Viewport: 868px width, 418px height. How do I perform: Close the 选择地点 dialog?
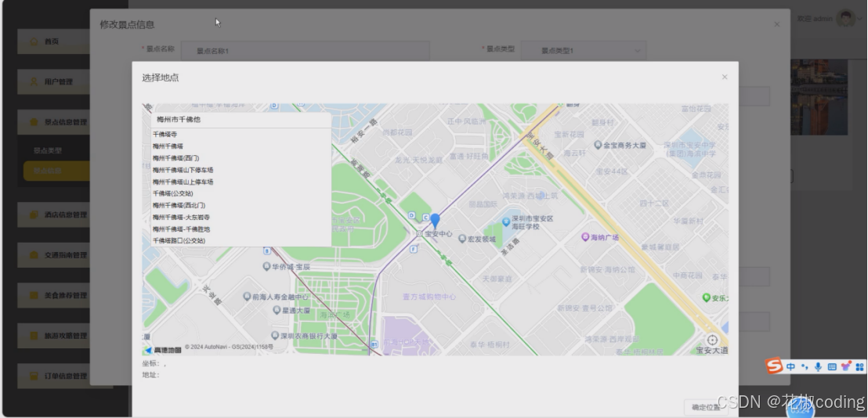click(x=724, y=77)
